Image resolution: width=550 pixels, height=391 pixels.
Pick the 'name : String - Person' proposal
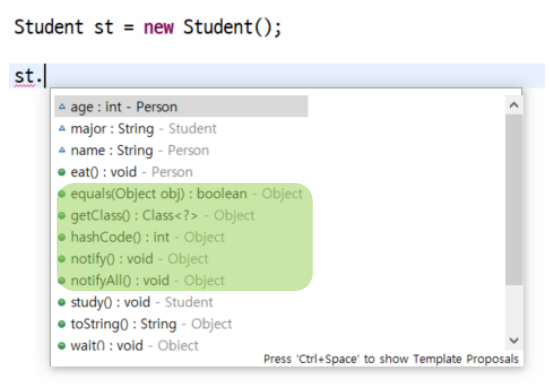[x=134, y=150]
